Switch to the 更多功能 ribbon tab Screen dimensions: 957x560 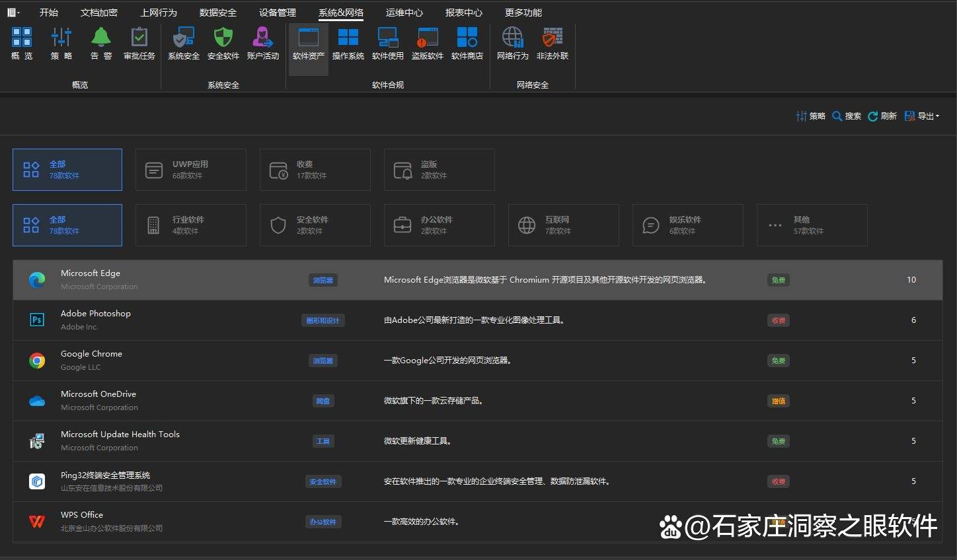(x=523, y=13)
